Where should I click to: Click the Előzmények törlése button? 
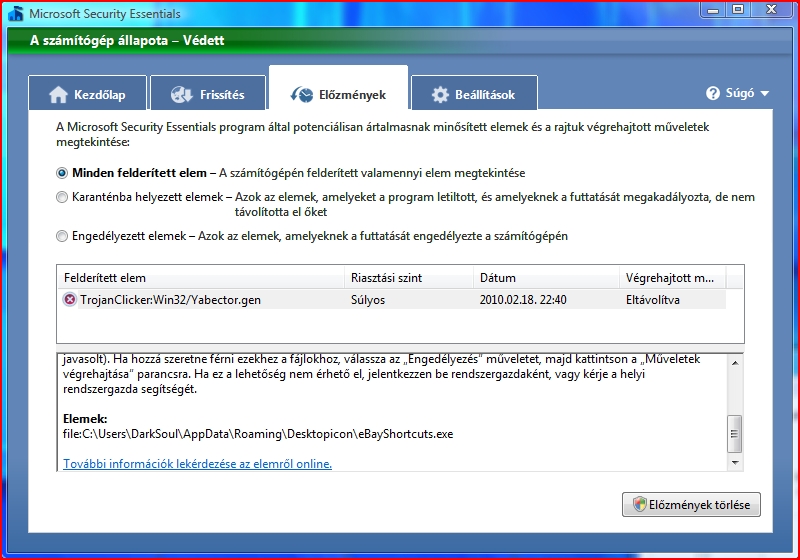691,504
